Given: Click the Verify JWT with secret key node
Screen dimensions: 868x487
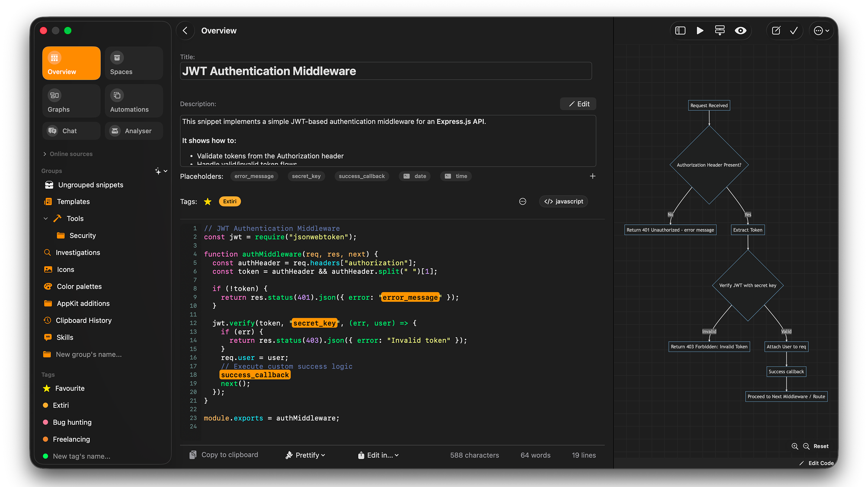Looking at the screenshot, I should (x=748, y=286).
